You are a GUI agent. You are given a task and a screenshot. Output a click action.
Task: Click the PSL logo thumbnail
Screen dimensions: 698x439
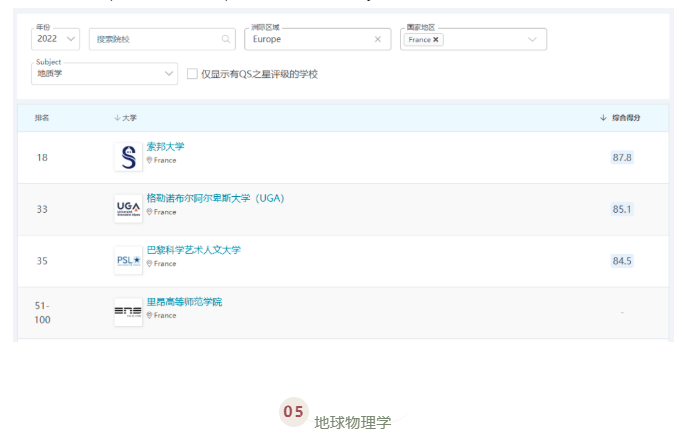tap(128, 260)
